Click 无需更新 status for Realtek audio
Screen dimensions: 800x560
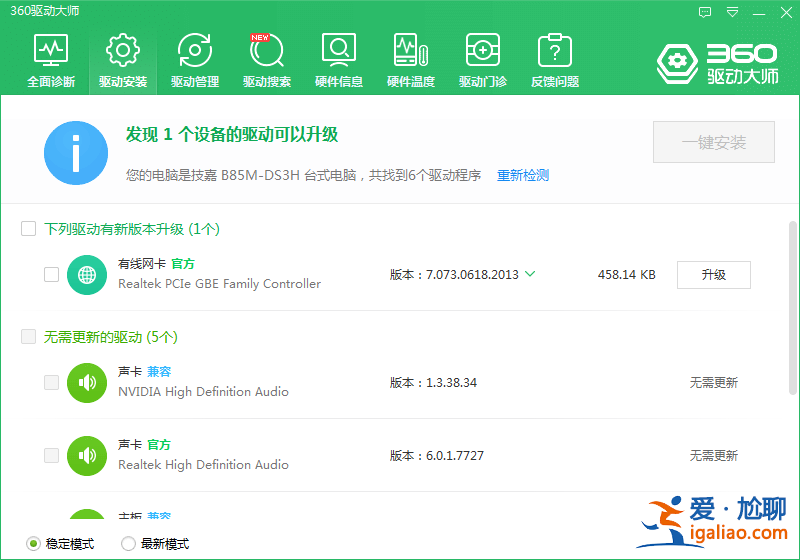pyautogui.click(x=714, y=455)
